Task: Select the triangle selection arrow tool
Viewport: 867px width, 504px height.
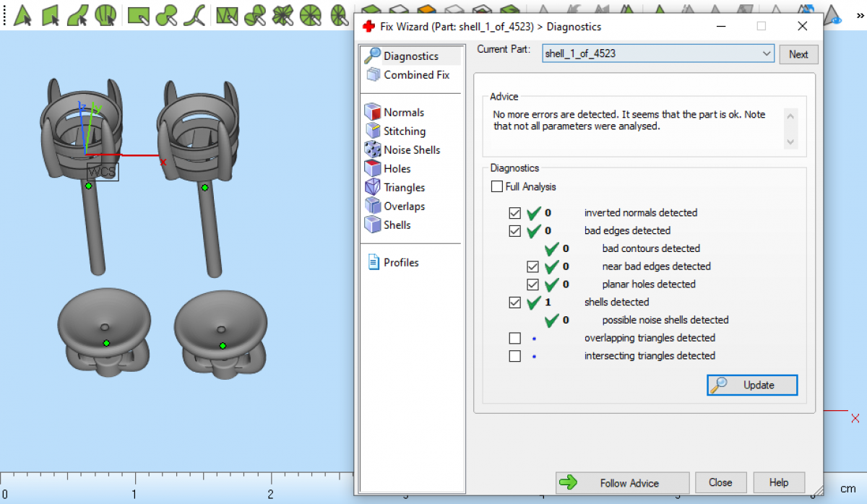Action: pos(22,14)
